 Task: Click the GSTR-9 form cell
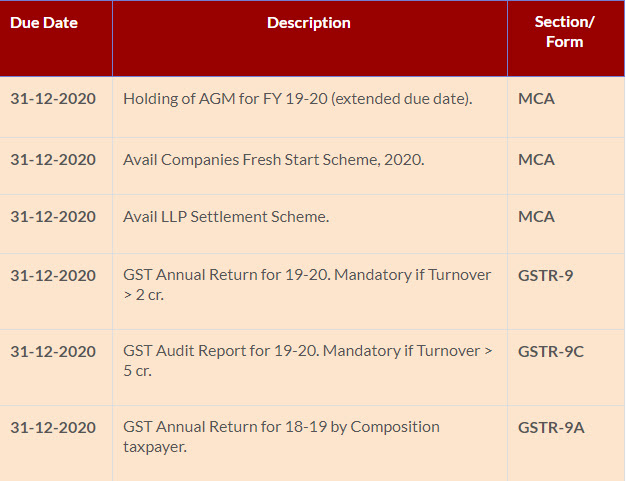(545, 274)
